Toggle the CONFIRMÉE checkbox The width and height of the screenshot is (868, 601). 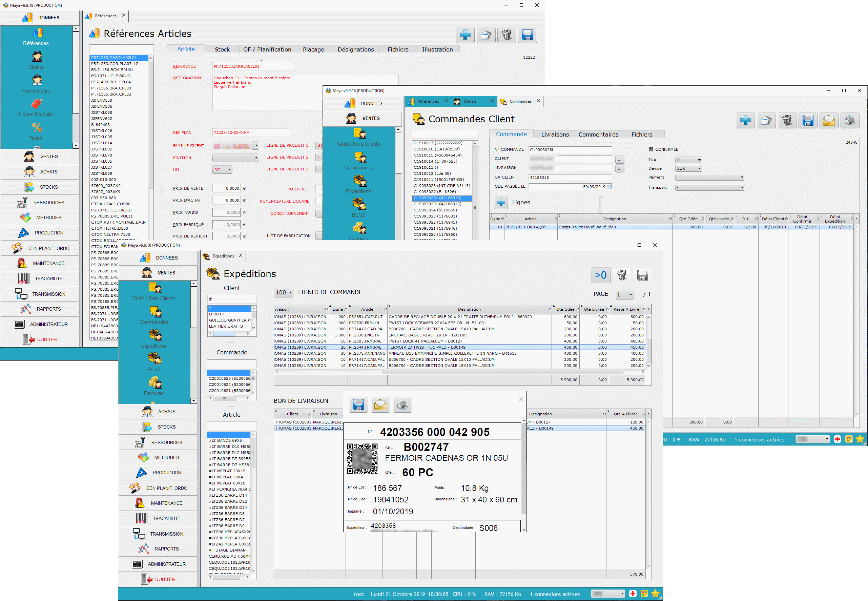[651, 149]
